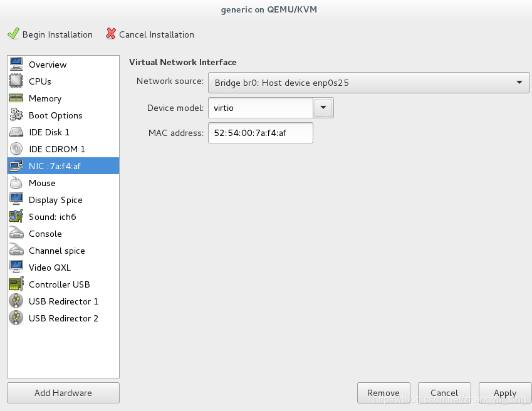Click the Console serial port icon

click(16, 233)
